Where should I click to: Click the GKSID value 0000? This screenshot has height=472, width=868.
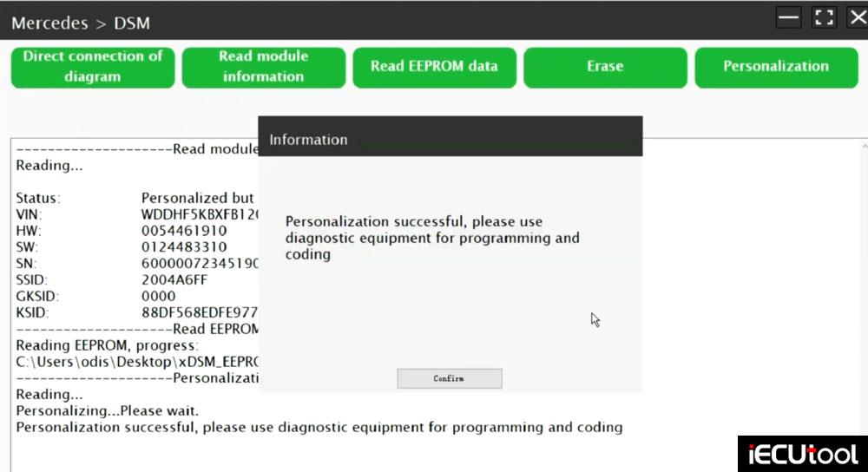(x=158, y=296)
